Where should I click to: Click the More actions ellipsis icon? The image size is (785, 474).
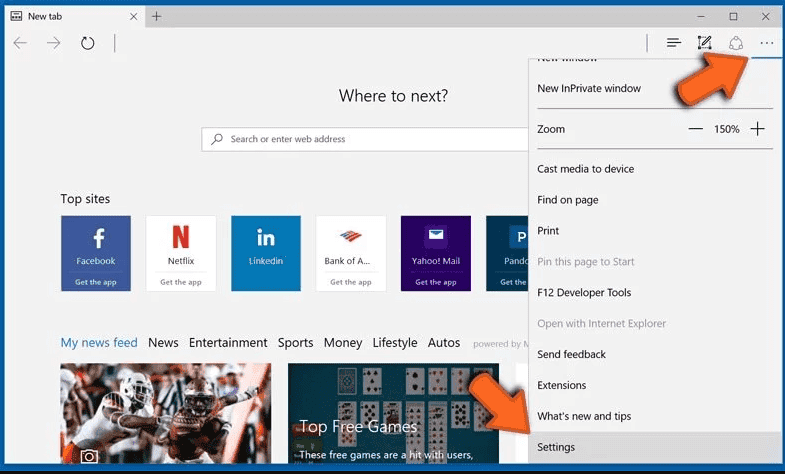coord(766,43)
